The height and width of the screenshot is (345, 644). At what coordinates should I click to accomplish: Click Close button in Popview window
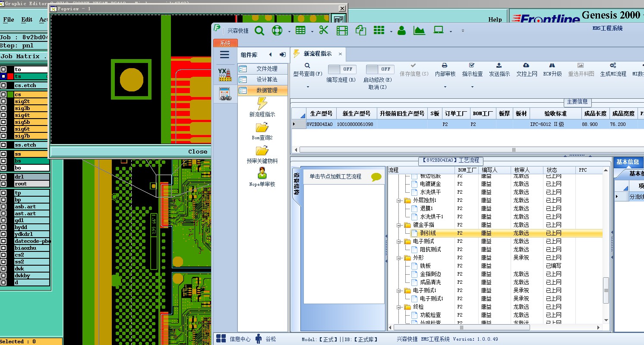coord(198,151)
